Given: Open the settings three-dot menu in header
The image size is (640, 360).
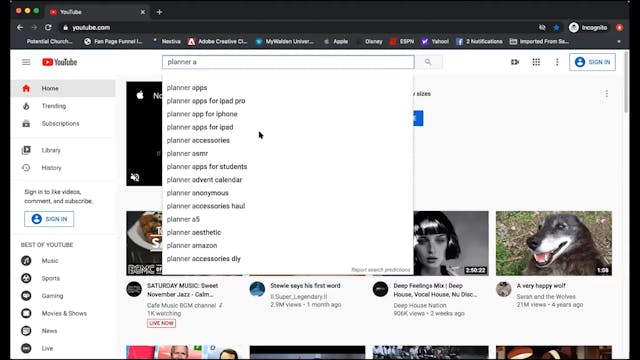Looking at the screenshot, I should click(x=557, y=62).
